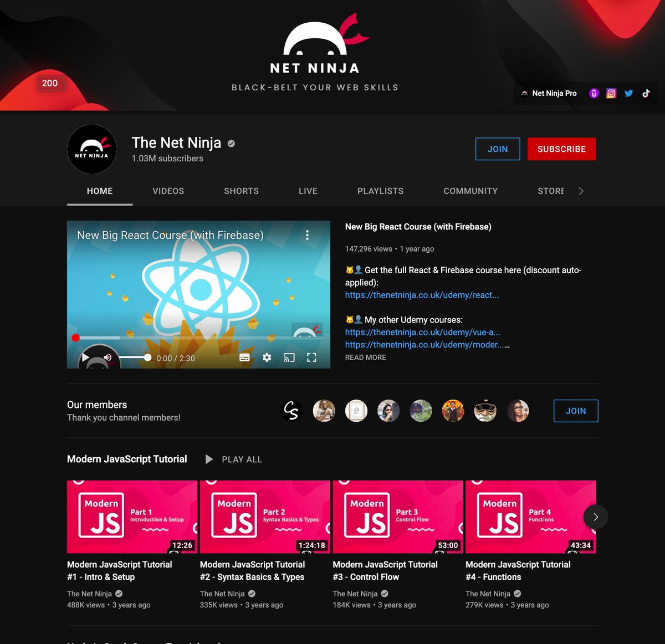
Task: Click the seventh member avatar
Action: (x=485, y=411)
